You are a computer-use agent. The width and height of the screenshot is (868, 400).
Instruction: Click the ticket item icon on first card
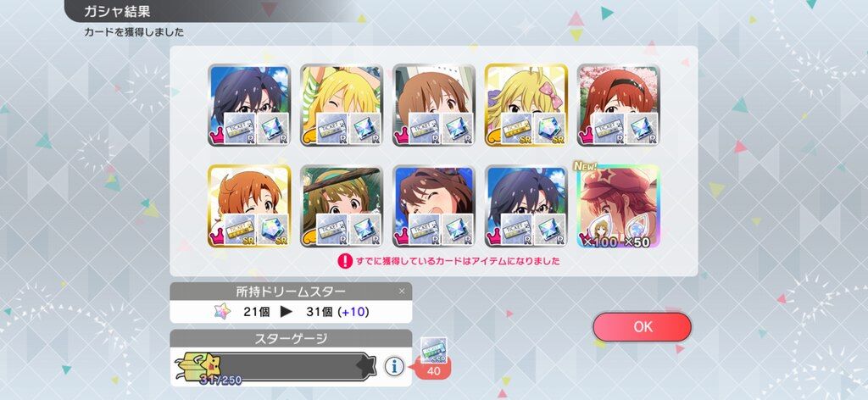(x=238, y=128)
